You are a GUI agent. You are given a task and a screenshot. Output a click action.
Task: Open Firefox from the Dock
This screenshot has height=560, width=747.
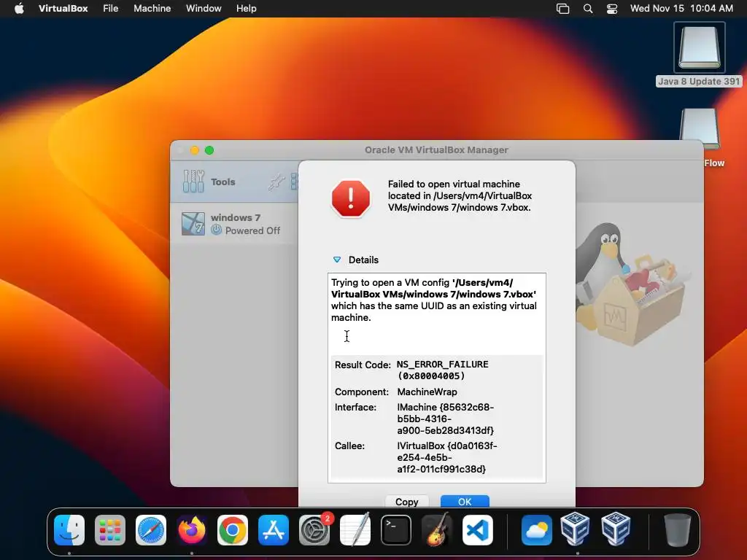[192, 530]
